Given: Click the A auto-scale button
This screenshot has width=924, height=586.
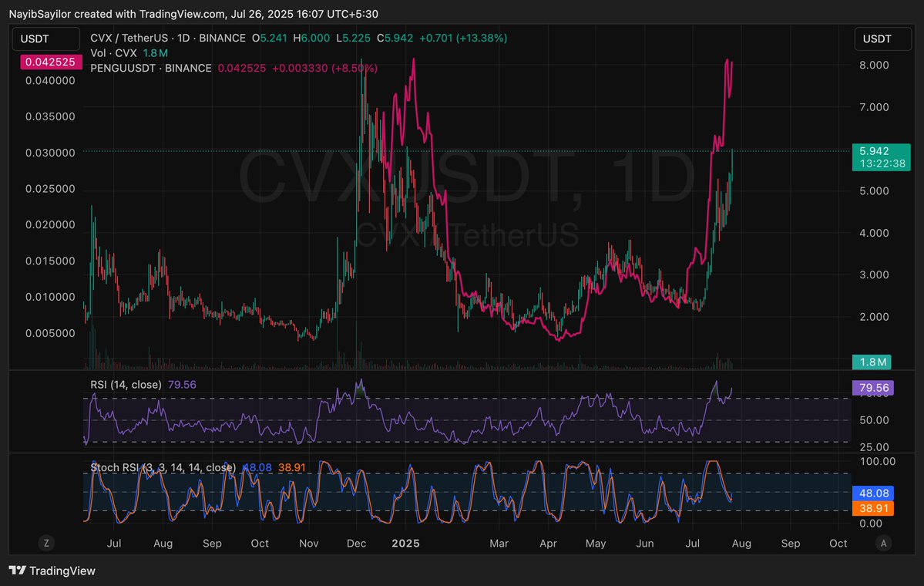Looking at the screenshot, I should (x=882, y=543).
